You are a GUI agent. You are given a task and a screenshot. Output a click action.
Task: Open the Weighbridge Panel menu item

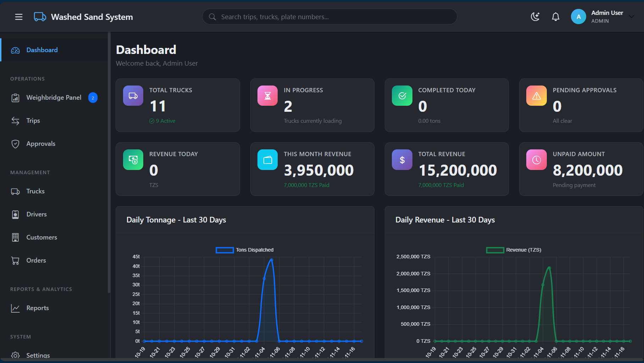(x=54, y=98)
